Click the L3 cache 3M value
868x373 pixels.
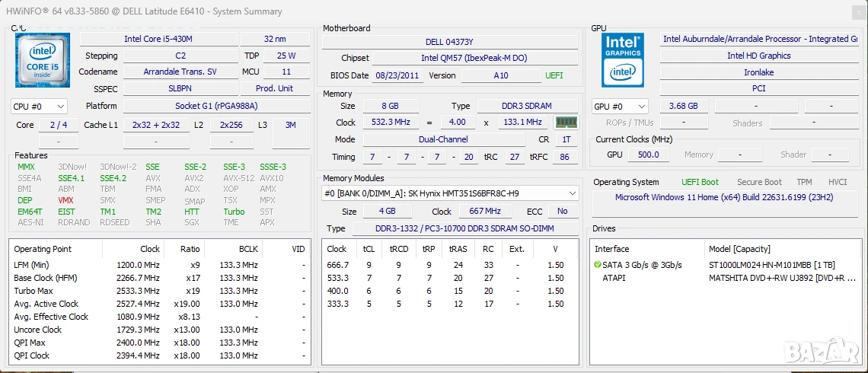click(291, 125)
